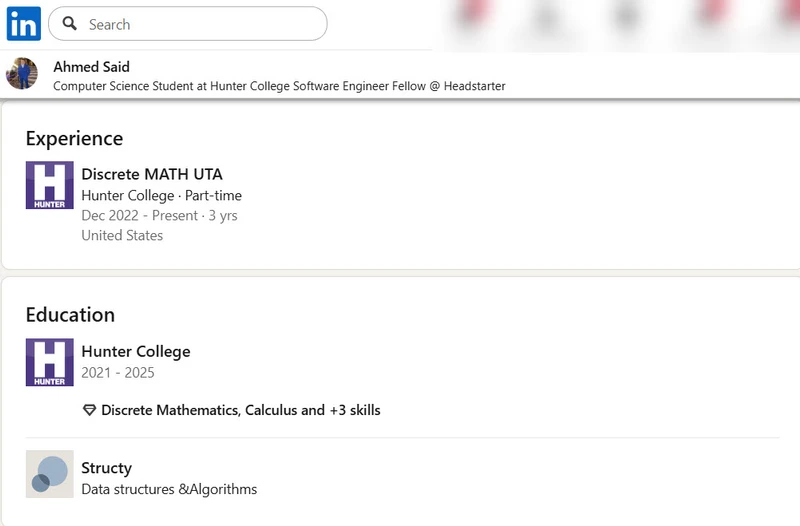
Task: Click Hunter logo beside Discrete MATH UTA
Action: [49, 186]
